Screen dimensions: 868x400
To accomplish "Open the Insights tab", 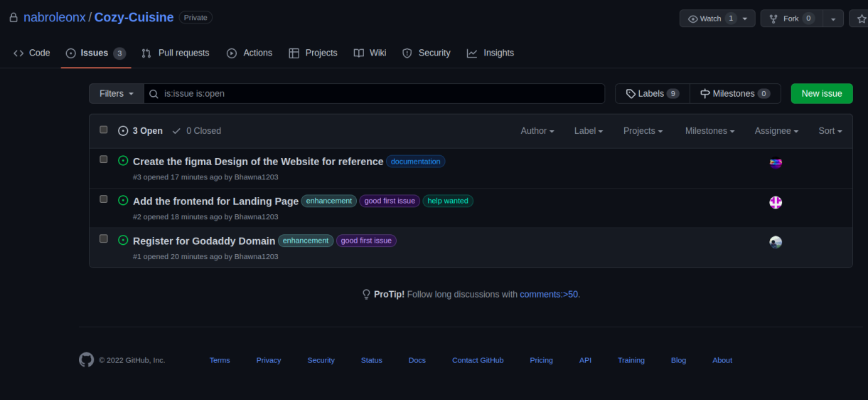I will [491, 53].
